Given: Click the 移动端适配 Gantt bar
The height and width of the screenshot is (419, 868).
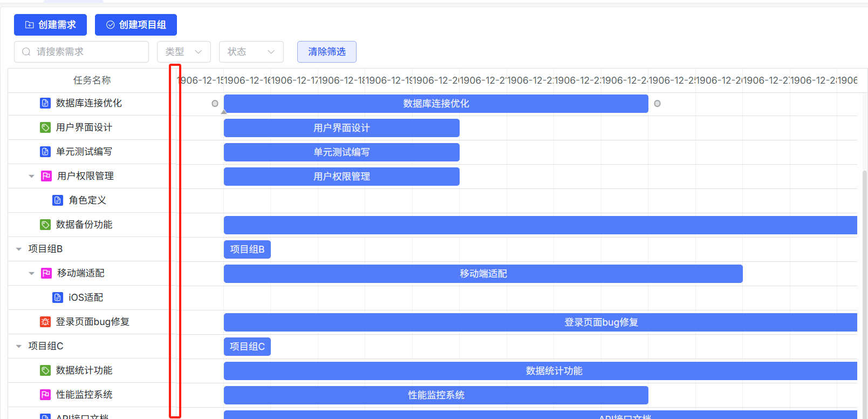Looking at the screenshot, I should point(483,274).
